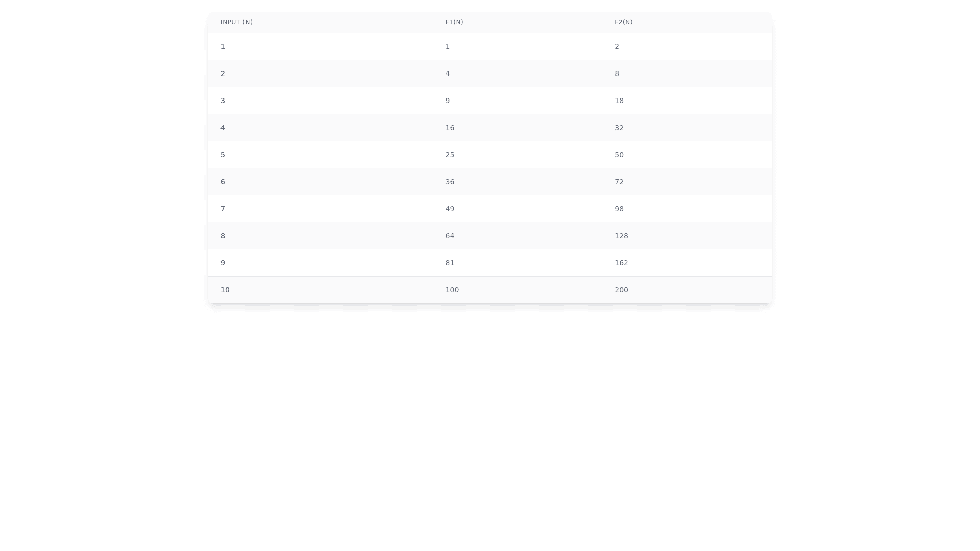Click the F2 value 98

click(619, 209)
